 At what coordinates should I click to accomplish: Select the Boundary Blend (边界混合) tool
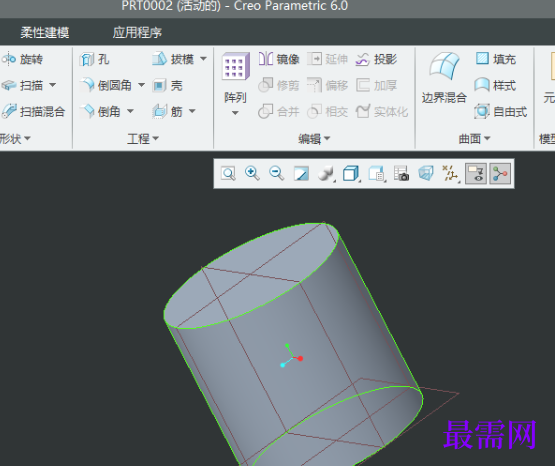tap(444, 78)
